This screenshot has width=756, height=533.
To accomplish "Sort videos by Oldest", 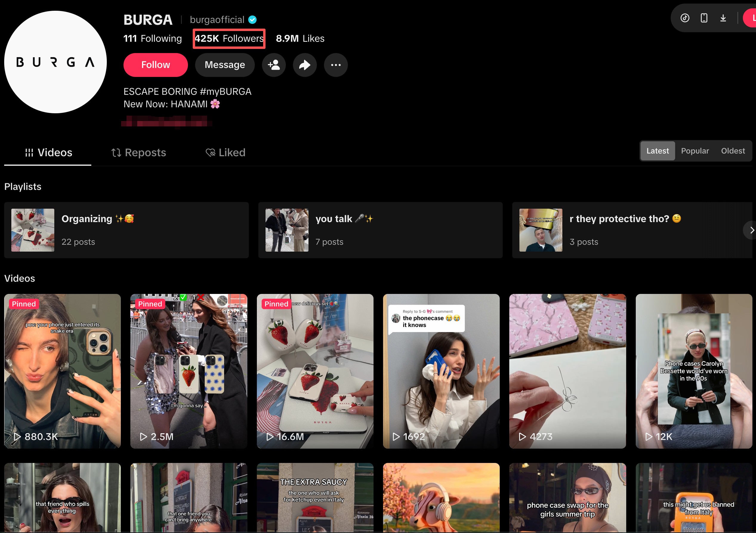I will click(x=733, y=151).
